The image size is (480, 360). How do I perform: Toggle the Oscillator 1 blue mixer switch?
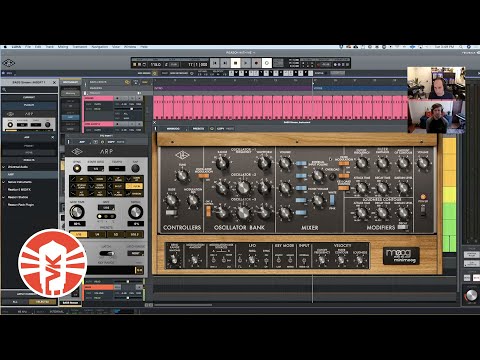click(301, 163)
